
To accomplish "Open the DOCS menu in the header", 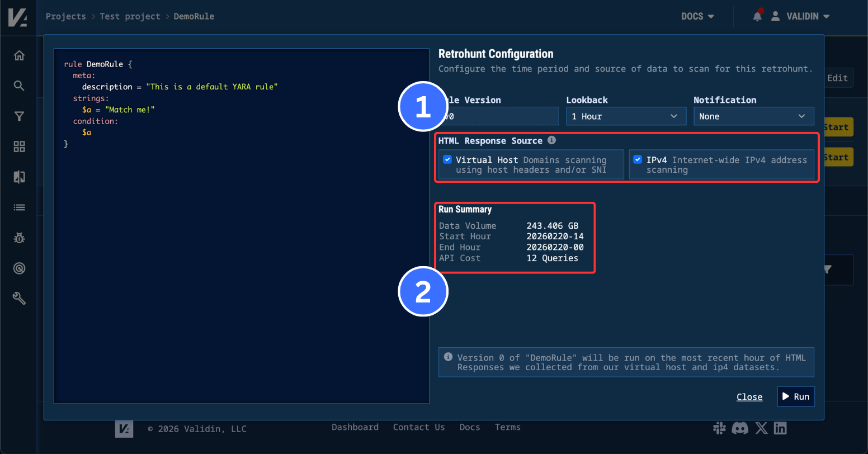I will point(697,16).
